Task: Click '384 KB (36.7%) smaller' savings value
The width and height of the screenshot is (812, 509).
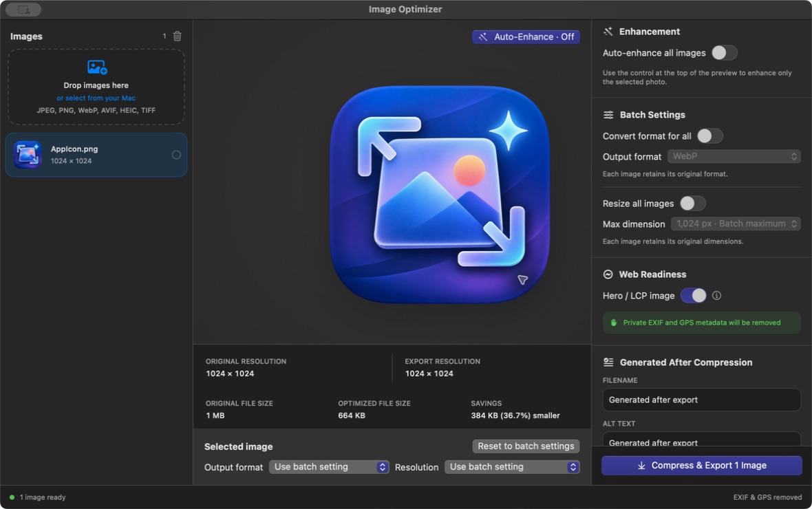Action: 515,415
